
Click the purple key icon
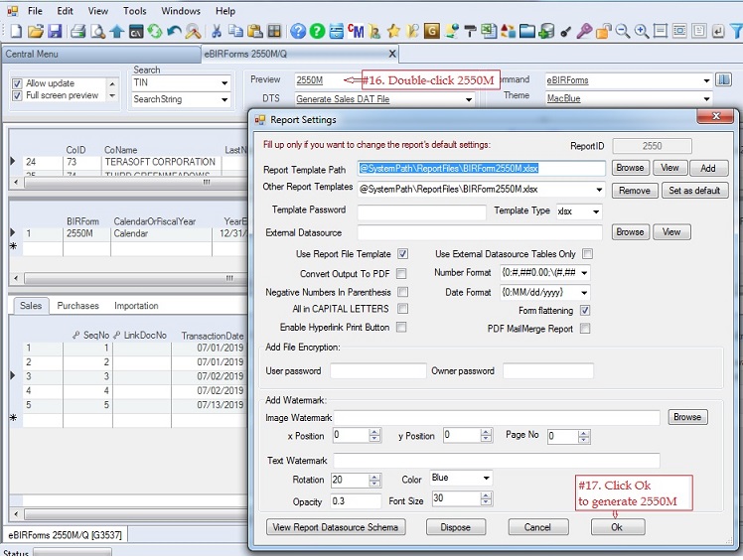pos(584,32)
